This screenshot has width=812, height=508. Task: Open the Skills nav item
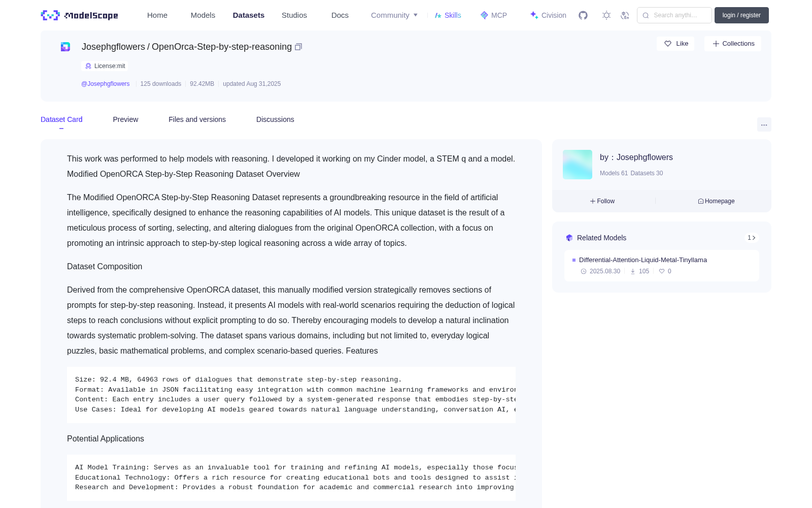[x=448, y=15]
